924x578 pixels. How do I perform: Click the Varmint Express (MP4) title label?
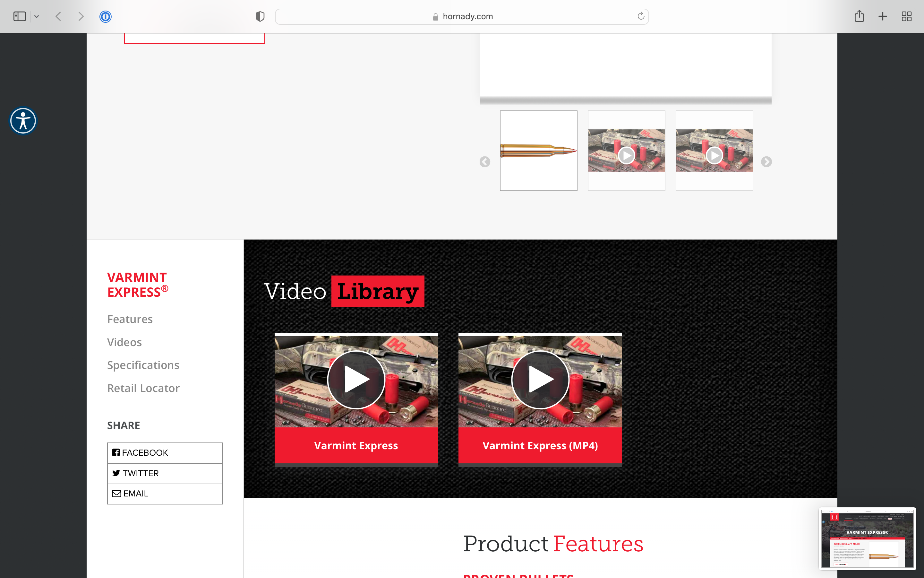pyautogui.click(x=540, y=446)
